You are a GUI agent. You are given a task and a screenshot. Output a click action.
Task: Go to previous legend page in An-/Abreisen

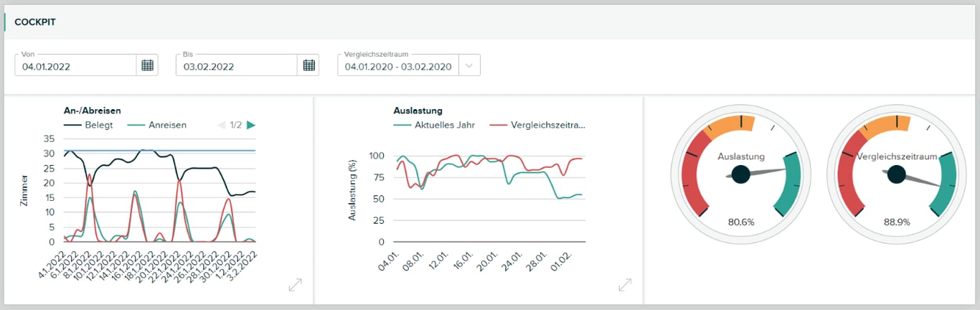point(221,125)
